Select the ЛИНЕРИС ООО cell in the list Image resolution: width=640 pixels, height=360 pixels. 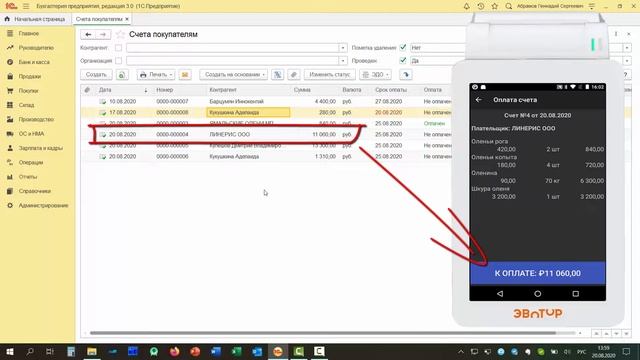(x=229, y=134)
